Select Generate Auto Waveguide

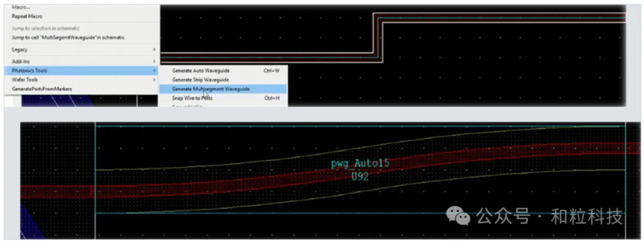pos(201,71)
